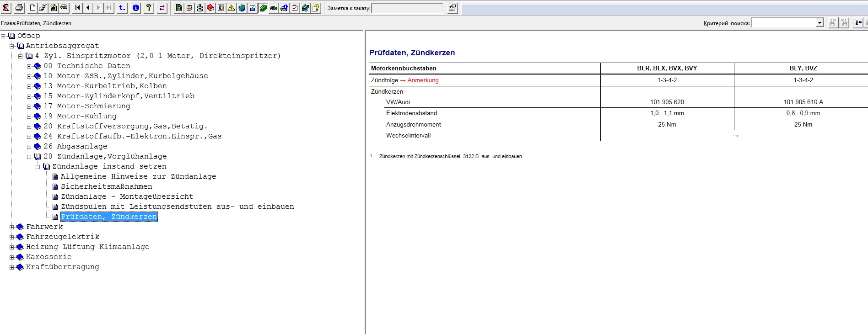Screen dimensions: 868x334
Task: Open Zündanlage - Montageübersicht document
Action: (x=127, y=196)
